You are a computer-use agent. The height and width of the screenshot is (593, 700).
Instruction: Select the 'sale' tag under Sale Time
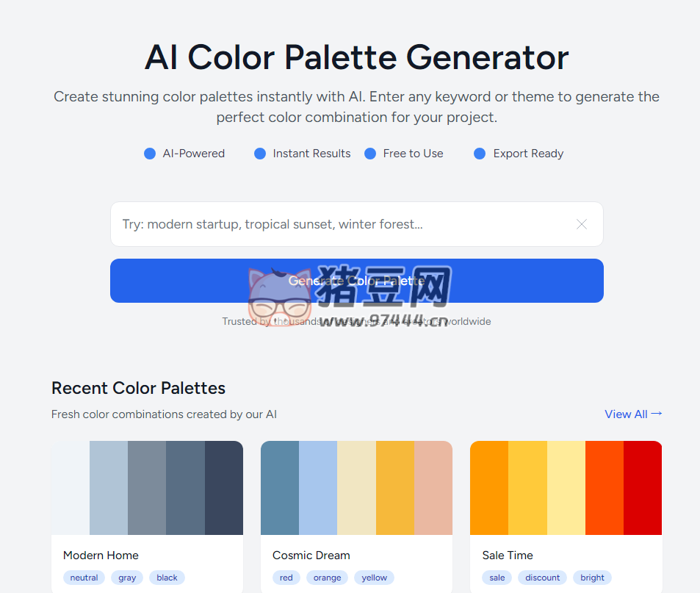(x=497, y=578)
